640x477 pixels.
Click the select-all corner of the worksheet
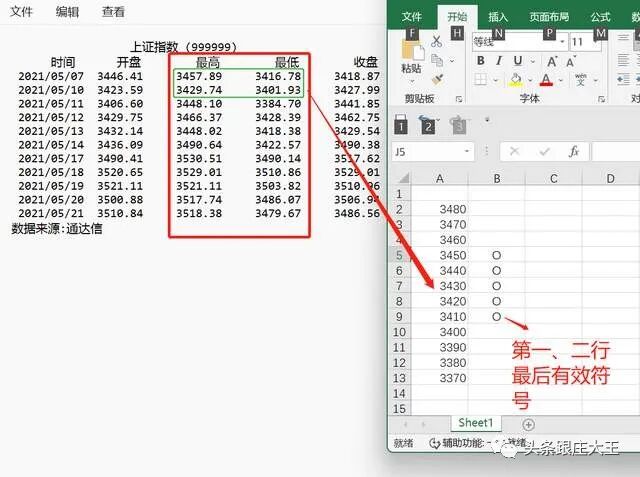(x=403, y=178)
